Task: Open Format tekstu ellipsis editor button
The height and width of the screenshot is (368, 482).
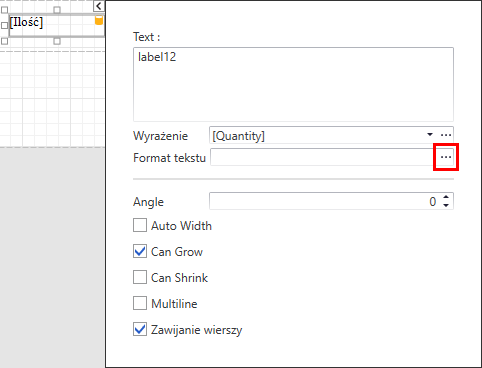Action: point(446,157)
